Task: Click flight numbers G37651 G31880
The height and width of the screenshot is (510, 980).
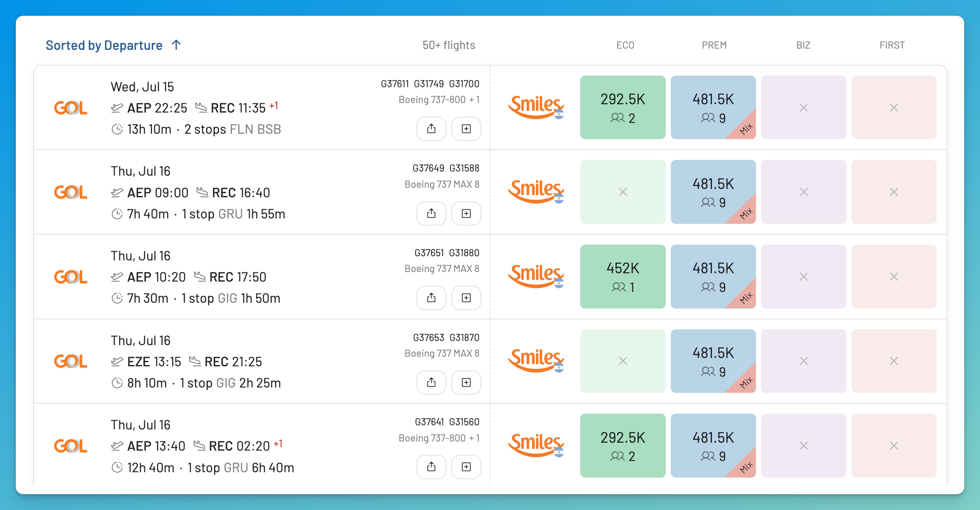Action: (x=447, y=253)
